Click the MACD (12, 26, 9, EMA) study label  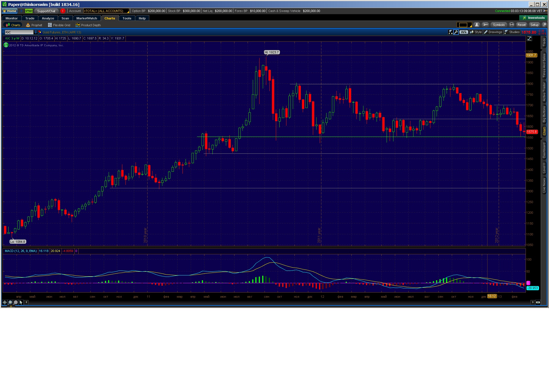click(x=21, y=251)
